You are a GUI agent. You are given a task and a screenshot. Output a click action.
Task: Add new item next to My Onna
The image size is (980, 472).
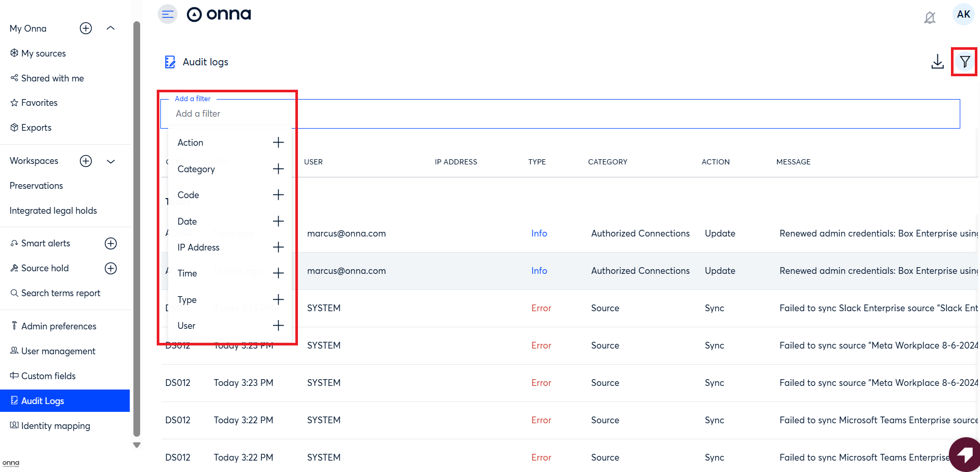(86, 29)
